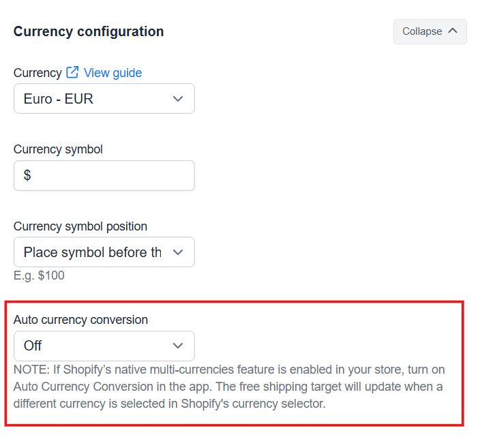Click the external link icon beside View guide
The image size is (482, 448).
click(72, 72)
